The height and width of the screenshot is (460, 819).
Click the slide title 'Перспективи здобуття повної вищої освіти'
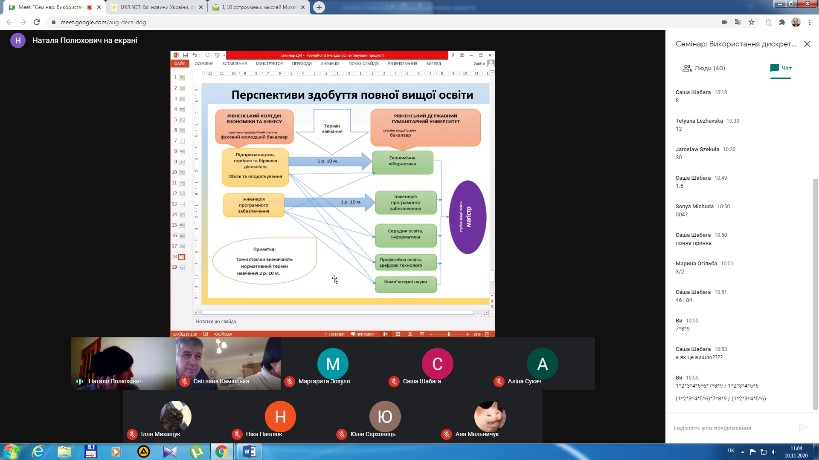352,95
